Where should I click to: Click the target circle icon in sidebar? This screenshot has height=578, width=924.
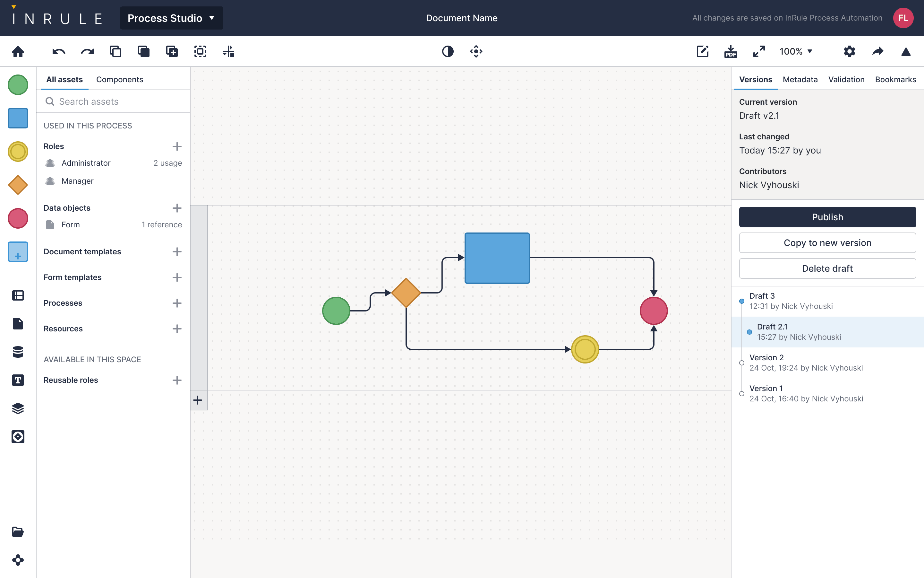(18, 437)
